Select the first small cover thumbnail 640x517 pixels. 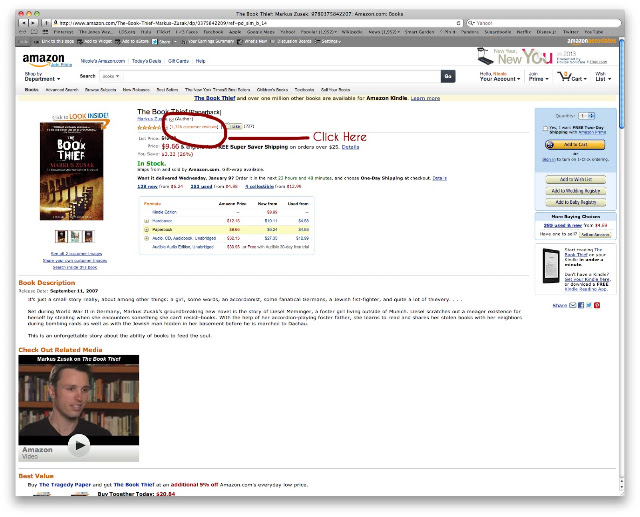click(61, 236)
